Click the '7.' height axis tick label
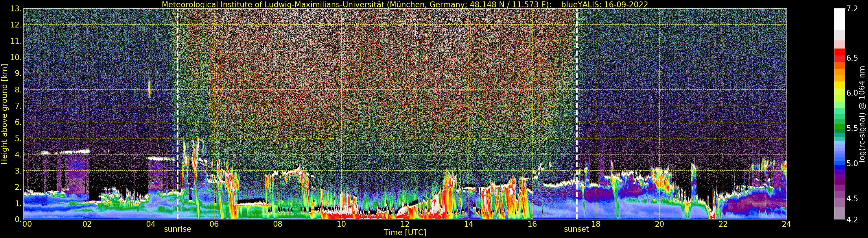Image resolution: width=868 pixels, height=238 pixels. (18, 106)
